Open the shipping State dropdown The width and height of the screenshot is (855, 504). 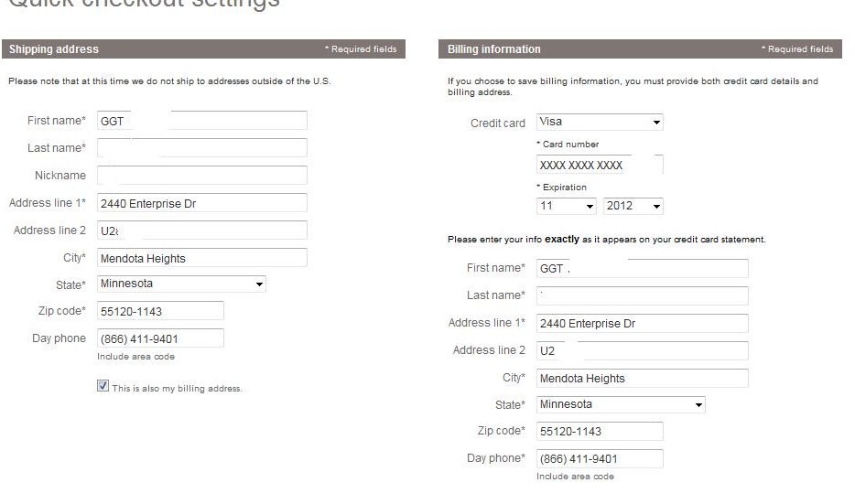click(181, 284)
